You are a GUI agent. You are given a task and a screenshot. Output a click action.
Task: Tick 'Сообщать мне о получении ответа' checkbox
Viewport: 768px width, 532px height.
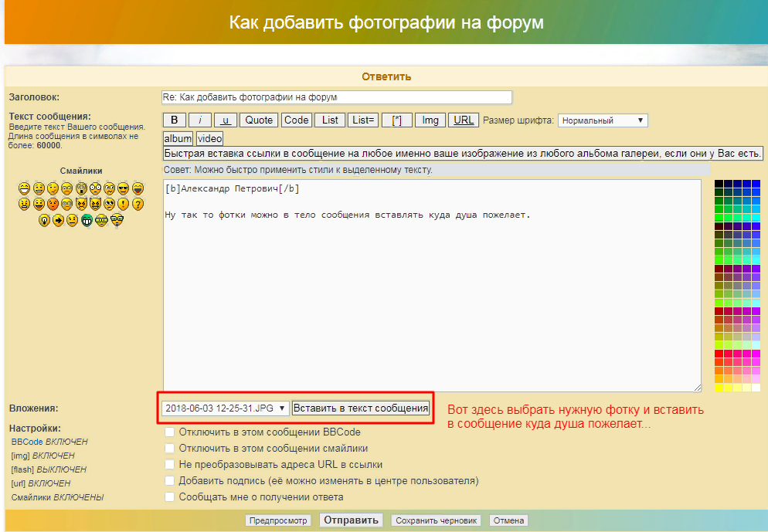169,497
